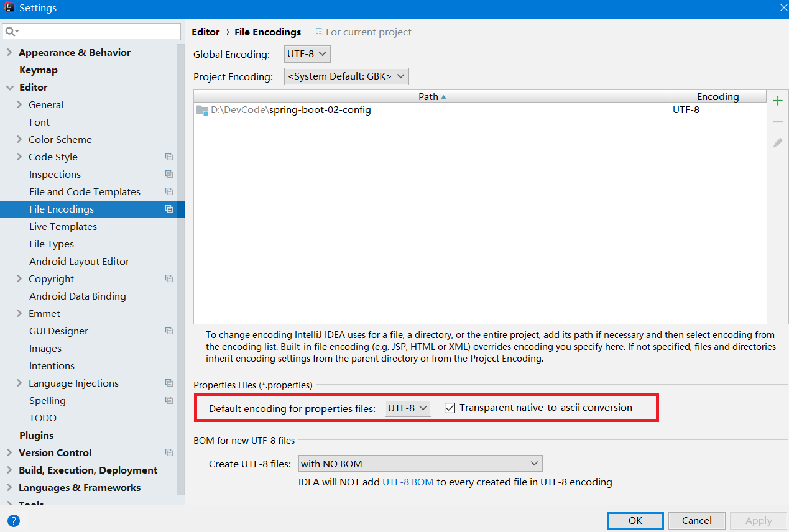Expand the Code Style node
The image size is (789, 532).
tap(20, 157)
